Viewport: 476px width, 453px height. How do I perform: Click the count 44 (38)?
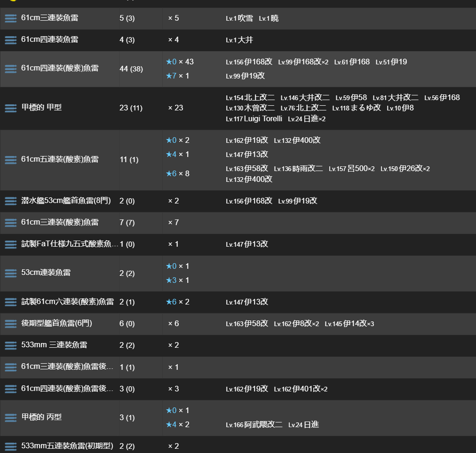[131, 69]
